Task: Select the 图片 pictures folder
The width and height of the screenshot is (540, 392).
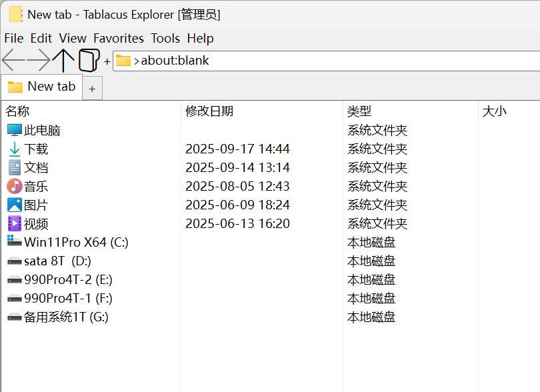Action: point(35,205)
